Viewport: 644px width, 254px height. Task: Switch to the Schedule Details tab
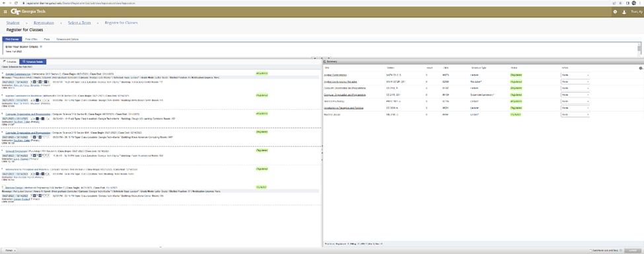click(33, 62)
